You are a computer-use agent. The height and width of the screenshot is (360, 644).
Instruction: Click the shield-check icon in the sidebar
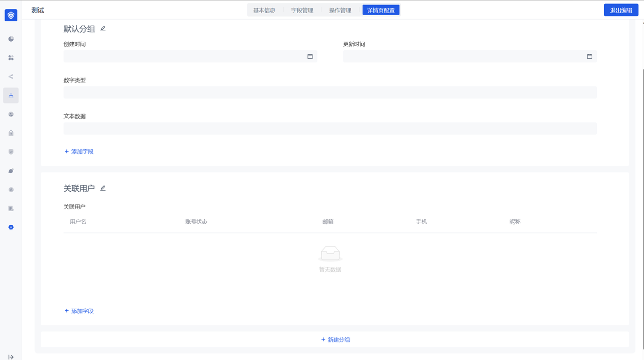click(x=11, y=152)
